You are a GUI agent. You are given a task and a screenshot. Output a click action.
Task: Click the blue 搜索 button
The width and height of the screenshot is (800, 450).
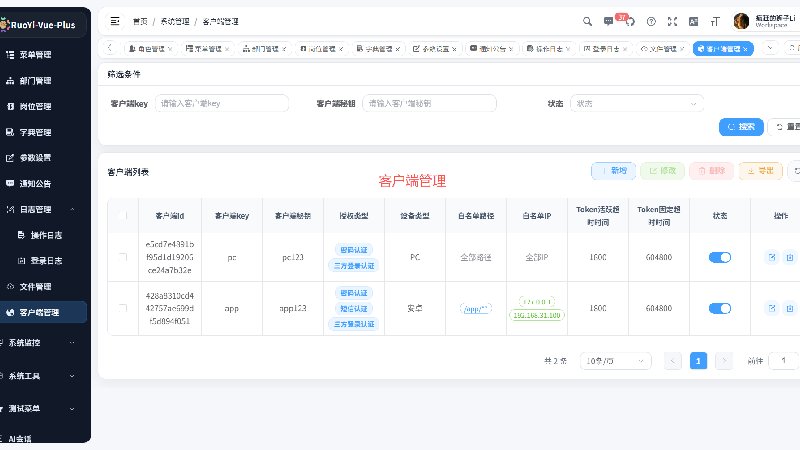pyautogui.click(x=741, y=127)
